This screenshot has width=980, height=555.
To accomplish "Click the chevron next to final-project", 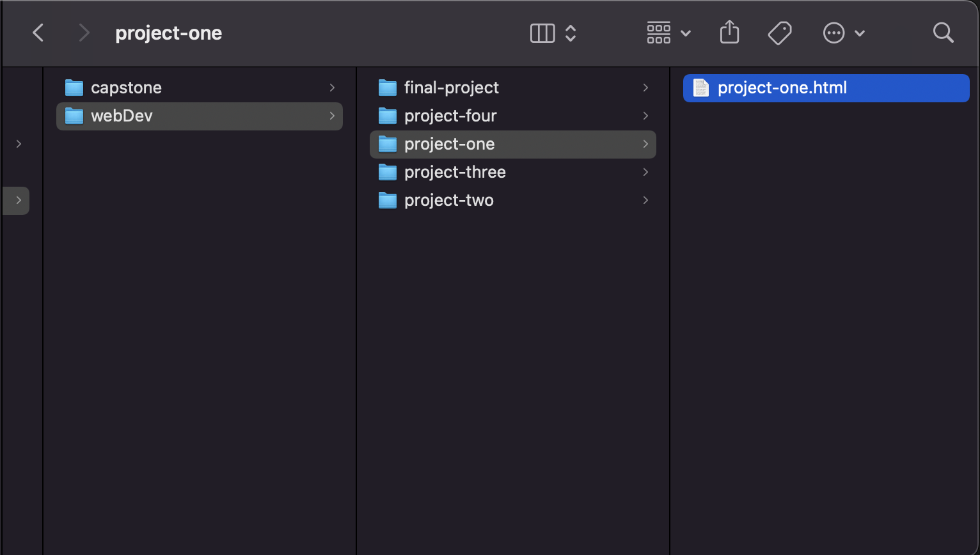I will [x=645, y=88].
